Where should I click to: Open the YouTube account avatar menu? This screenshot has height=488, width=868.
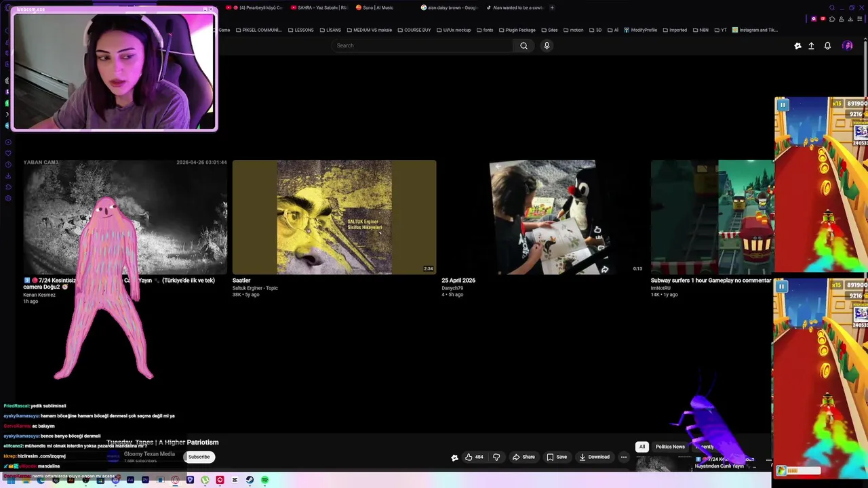(848, 45)
